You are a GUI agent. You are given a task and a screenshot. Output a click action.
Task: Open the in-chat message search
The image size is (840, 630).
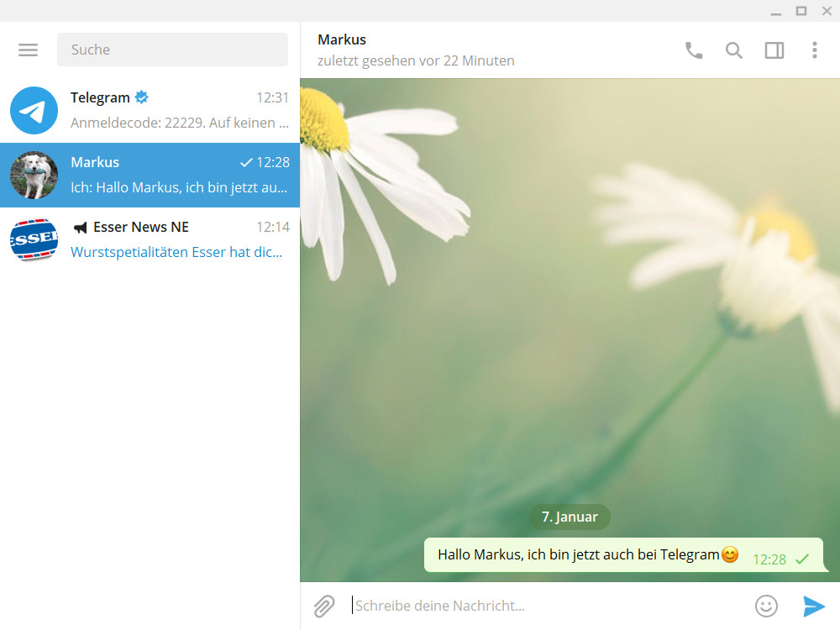pos(733,50)
